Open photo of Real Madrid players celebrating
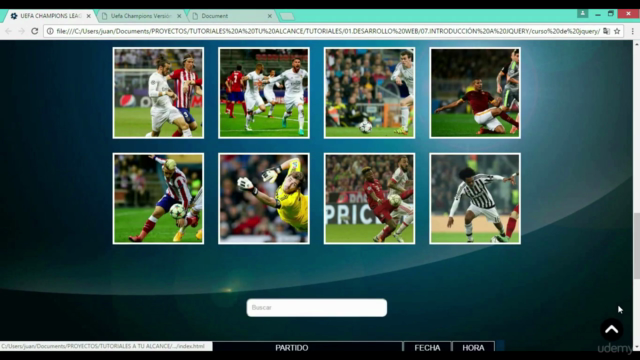The width and height of the screenshot is (640, 360). [264, 93]
